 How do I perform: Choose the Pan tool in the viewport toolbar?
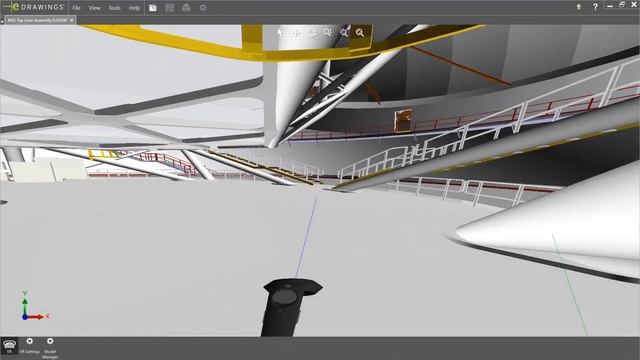(x=296, y=33)
